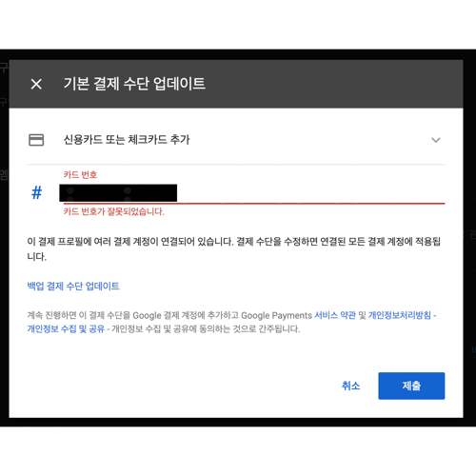Open 백업 결제 수단 업데이트 link
This screenshot has height=476, width=476.
pos(73,286)
